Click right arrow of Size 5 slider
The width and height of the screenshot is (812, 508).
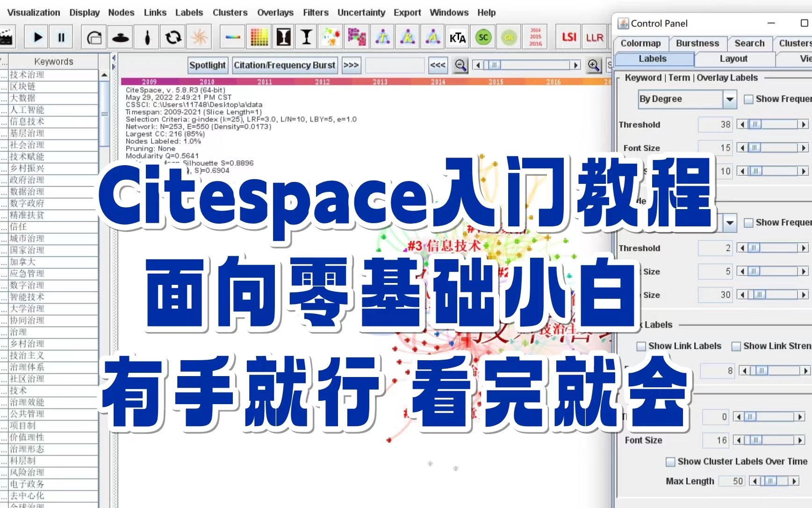point(804,271)
